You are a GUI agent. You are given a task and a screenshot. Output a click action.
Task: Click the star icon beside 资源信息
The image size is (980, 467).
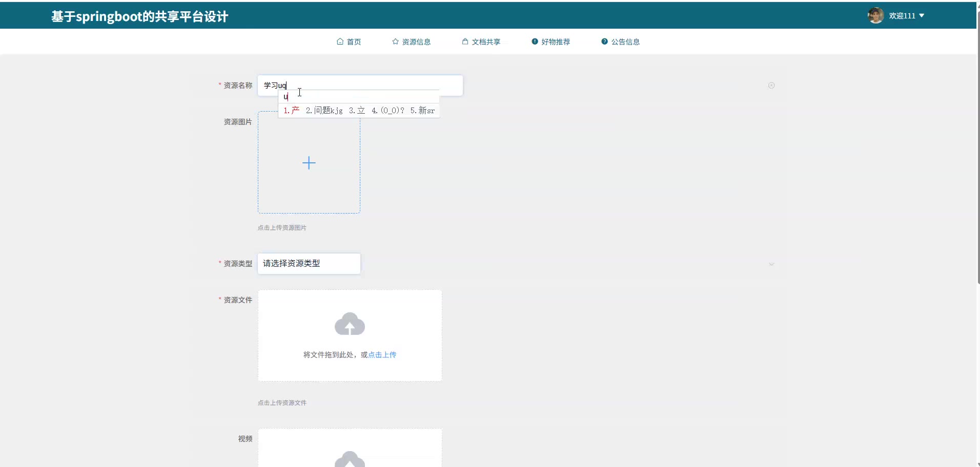(x=395, y=41)
